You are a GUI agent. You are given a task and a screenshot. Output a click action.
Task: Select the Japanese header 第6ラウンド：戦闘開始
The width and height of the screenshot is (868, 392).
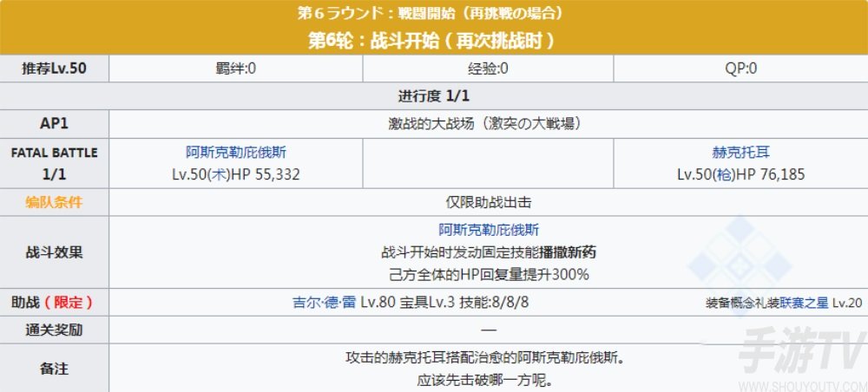pos(431,13)
